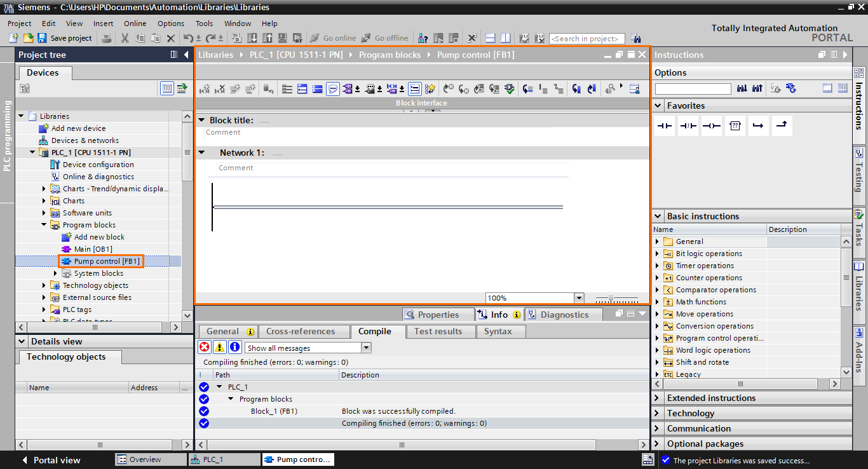Insert an empty box from Favorites

point(735,125)
